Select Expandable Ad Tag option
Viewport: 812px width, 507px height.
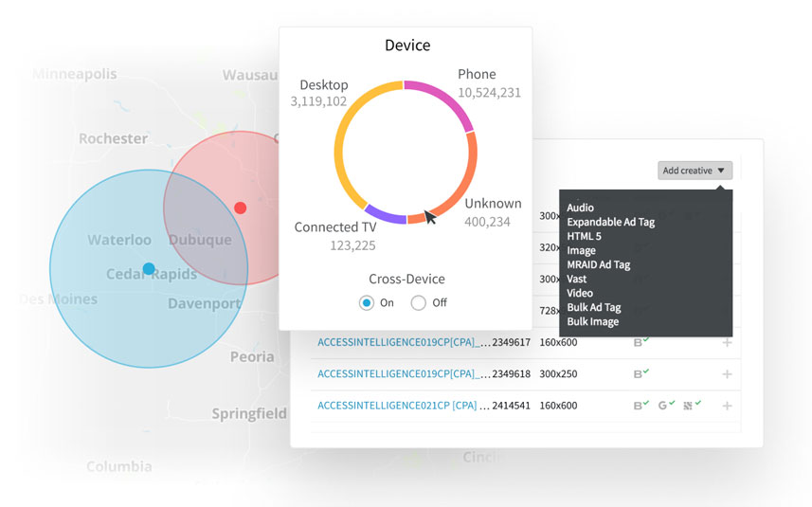610,222
